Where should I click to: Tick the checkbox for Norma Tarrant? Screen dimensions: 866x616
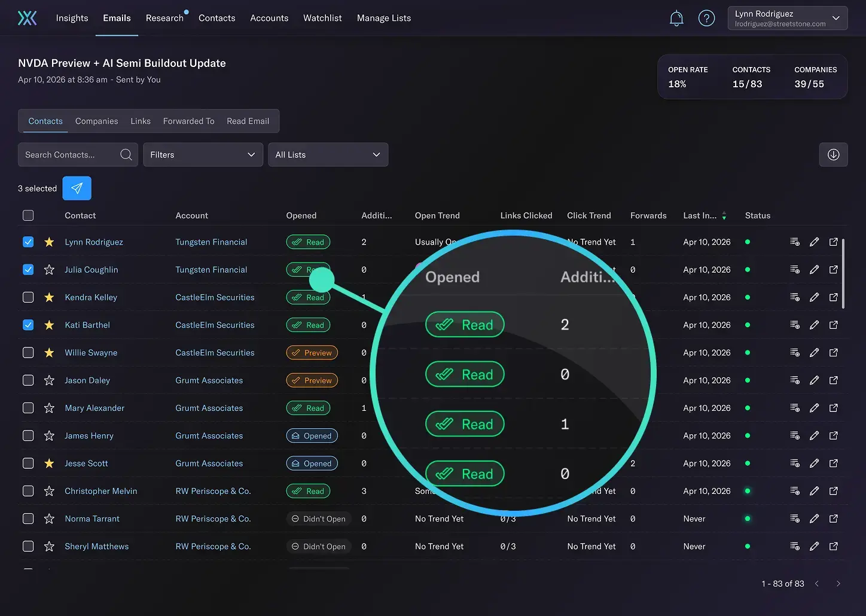click(x=28, y=519)
